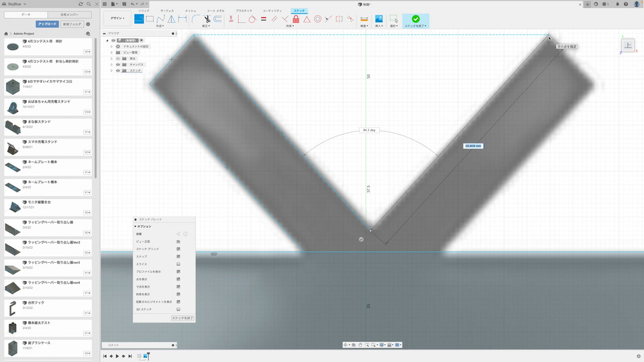Expand the Create (作成) dropdown
644x362 pixels.
(x=160, y=26)
